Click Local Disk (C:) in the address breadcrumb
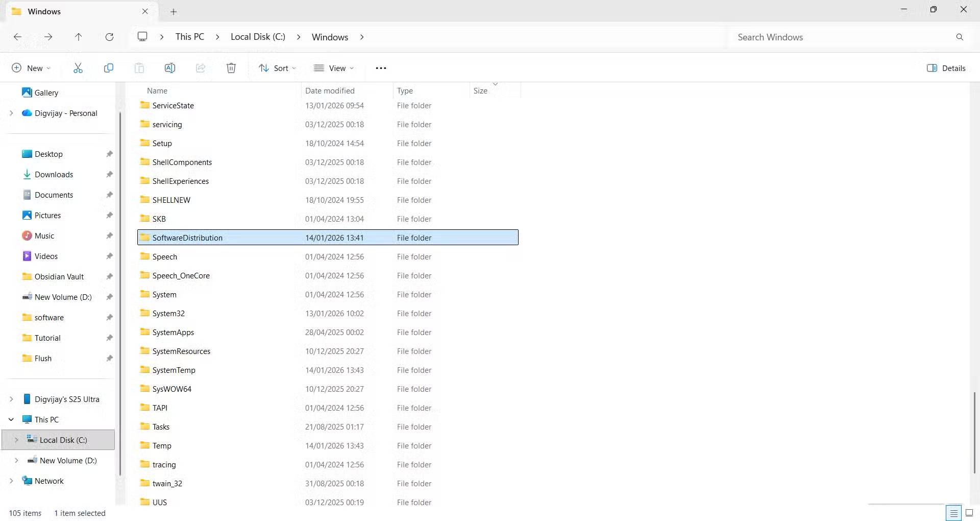This screenshot has width=980, height=521. coord(258,37)
